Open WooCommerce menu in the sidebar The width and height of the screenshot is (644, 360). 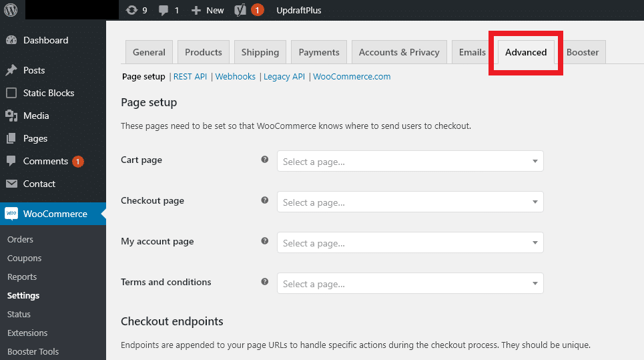tap(53, 214)
